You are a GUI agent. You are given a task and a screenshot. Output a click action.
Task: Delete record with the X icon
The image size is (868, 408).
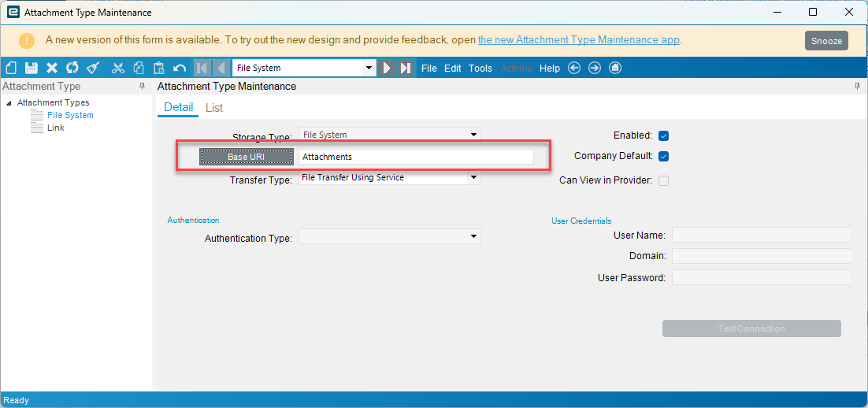[52, 68]
